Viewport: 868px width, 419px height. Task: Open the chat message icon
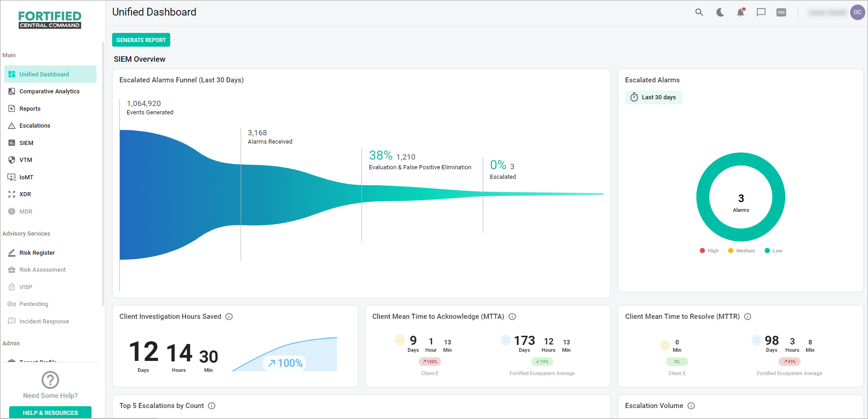(x=761, y=12)
